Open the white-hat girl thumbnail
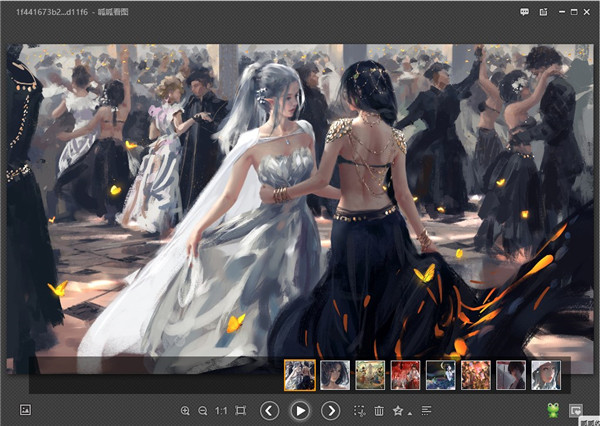The height and width of the screenshot is (426, 600). coord(546,375)
